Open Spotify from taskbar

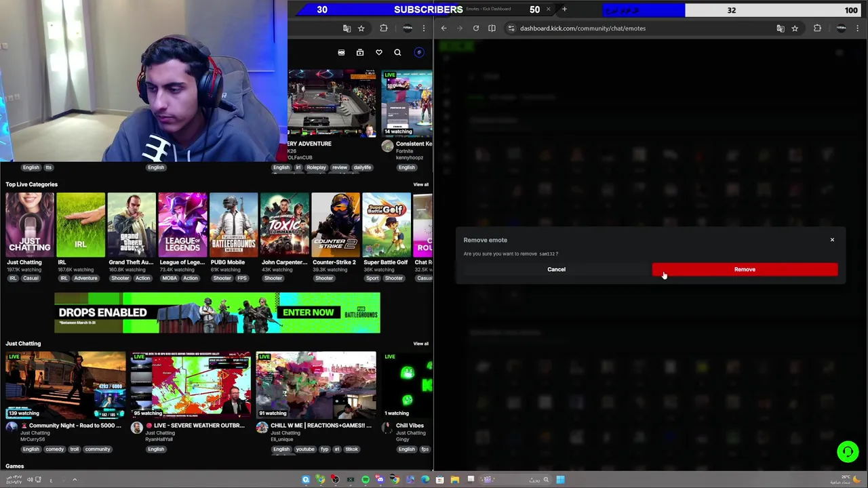(366, 480)
